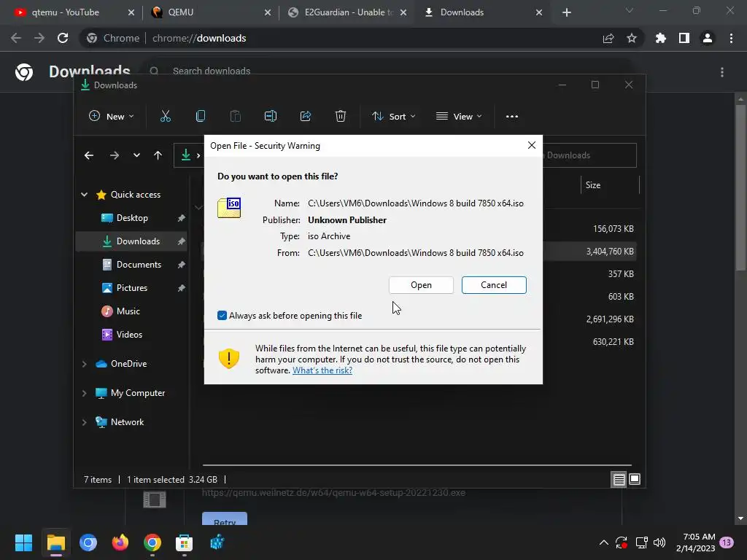Reload the Chrome page
The image size is (747, 560).
tap(63, 38)
